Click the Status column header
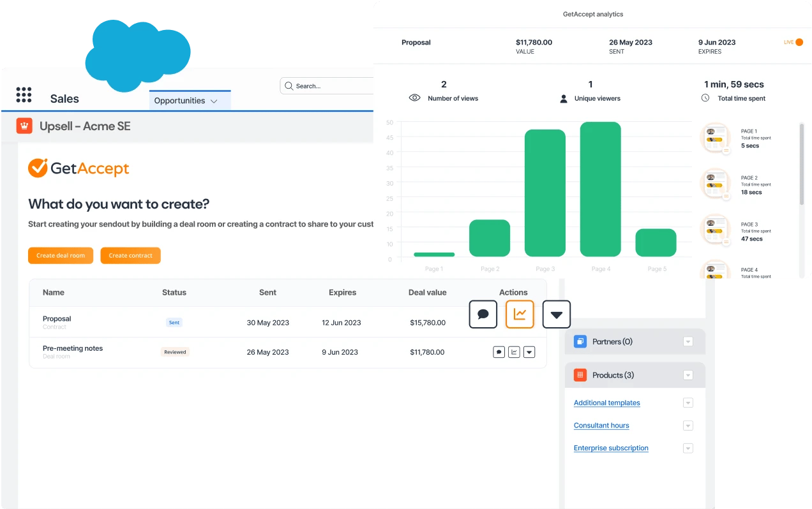The image size is (812, 509). click(x=174, y=292)
